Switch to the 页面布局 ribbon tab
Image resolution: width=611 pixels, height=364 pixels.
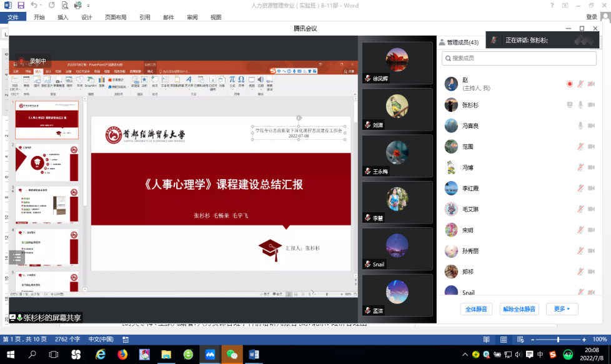pos(116,17)
